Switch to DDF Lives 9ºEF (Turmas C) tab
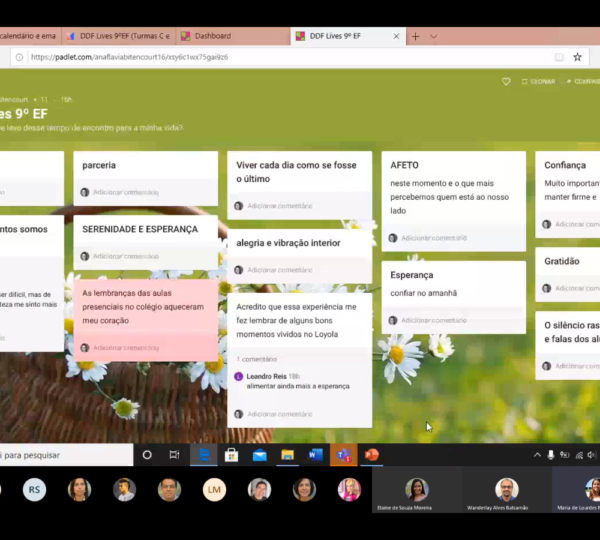600x540 pixels. tap(118, 36)
